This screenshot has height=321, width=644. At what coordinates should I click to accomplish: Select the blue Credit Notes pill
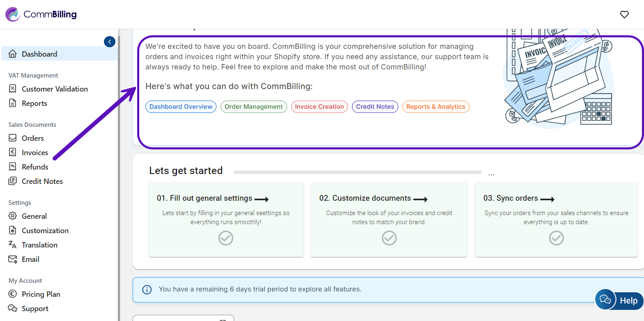click(375, 107)
